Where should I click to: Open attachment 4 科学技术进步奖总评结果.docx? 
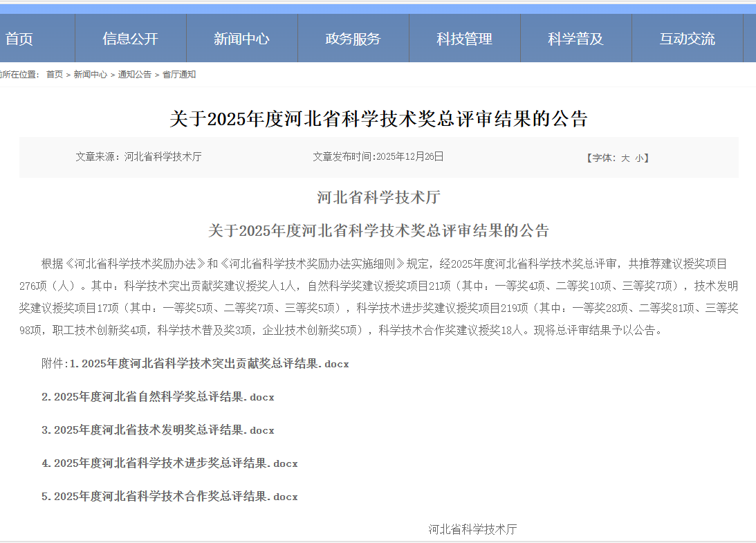click(x=169, y=463)
